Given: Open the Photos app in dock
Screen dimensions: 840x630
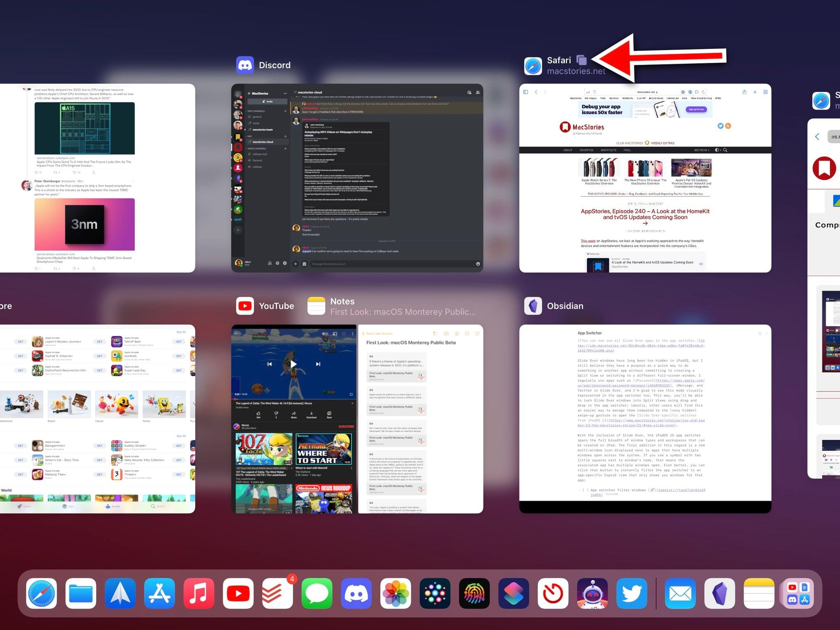Looking at the screenshot, I should click(395, 593).
